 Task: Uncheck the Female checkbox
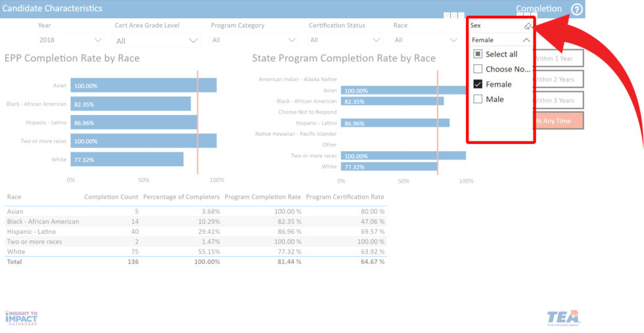tap(478, 84)
